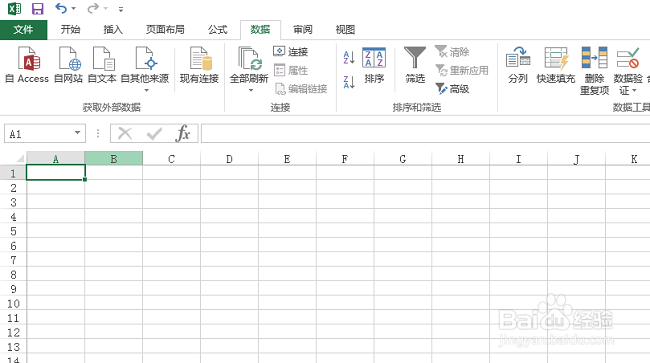Click into the formula bar

tap(425, 133)
